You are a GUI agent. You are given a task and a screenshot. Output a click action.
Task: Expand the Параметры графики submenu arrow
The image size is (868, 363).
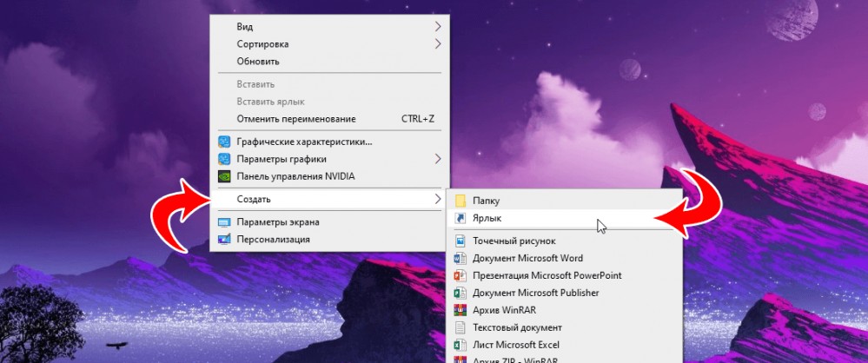(438, 160)
